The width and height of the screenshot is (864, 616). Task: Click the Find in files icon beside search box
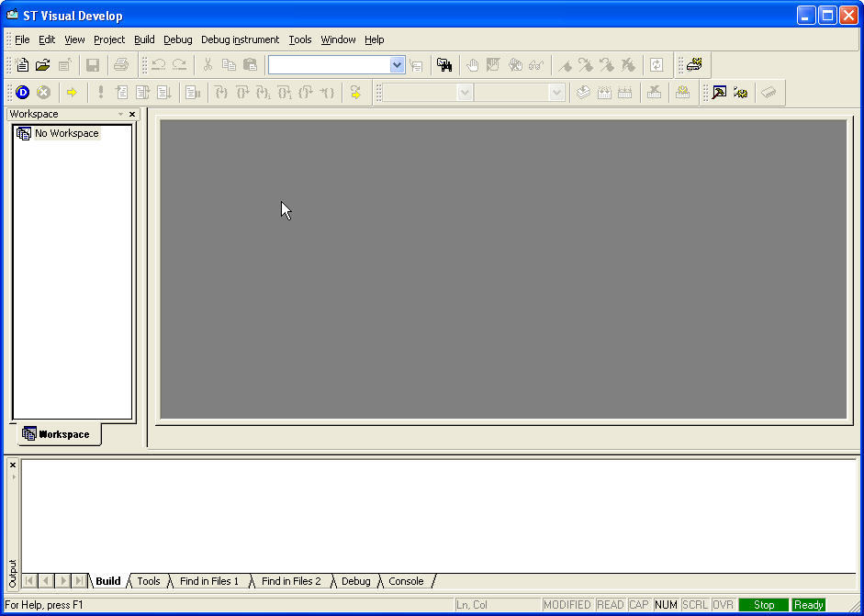[x=416, y=66]
